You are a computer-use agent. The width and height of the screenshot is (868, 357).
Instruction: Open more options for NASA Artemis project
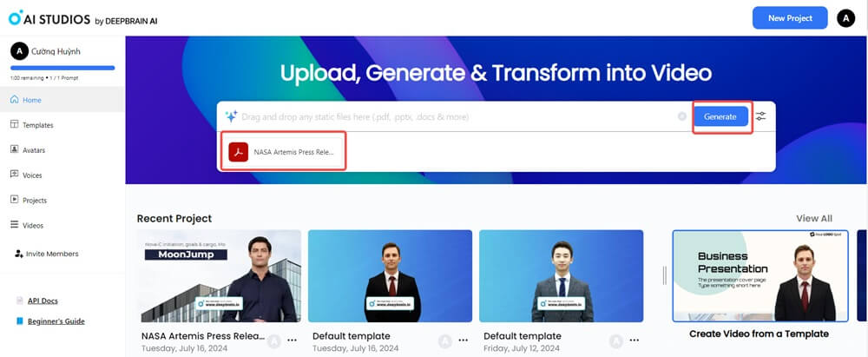tap(292, 340)
